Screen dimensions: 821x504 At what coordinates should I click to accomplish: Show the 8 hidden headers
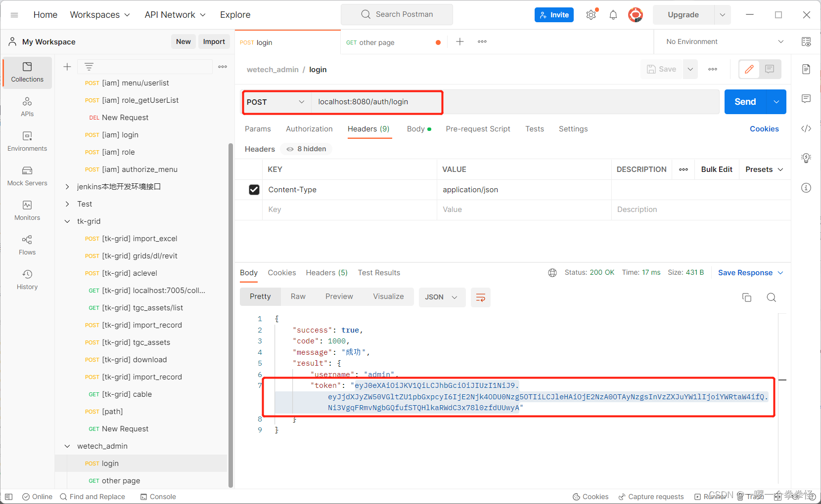307,149
